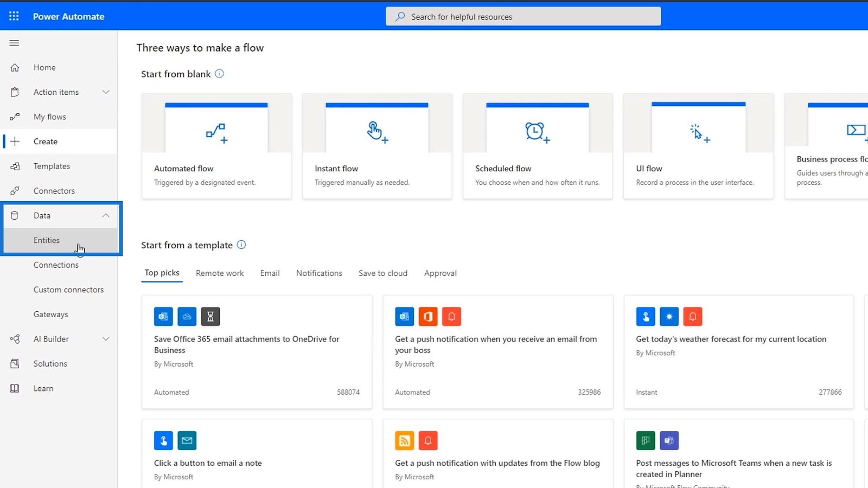Open Post messages to Microsoft Teams template
The image size is (868, 488).
pos(739,453)
